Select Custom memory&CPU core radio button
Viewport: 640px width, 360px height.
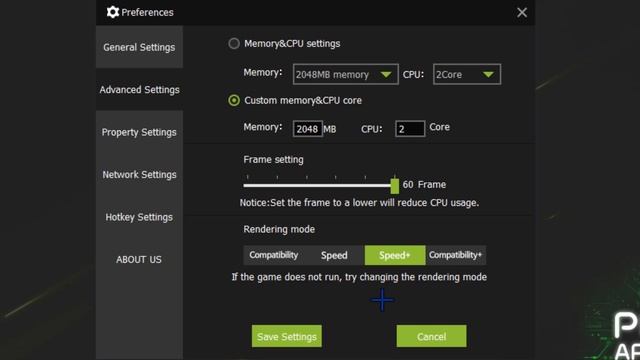click(234, 100)
